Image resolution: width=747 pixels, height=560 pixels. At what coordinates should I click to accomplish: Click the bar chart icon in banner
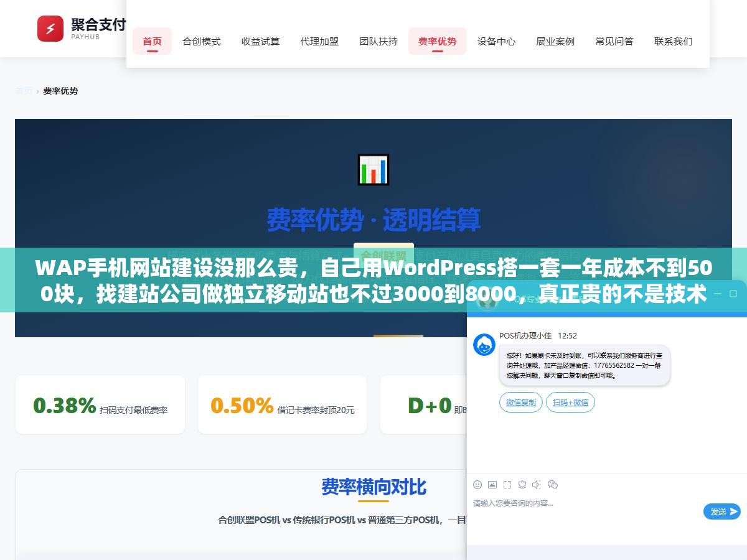point(374,170)
